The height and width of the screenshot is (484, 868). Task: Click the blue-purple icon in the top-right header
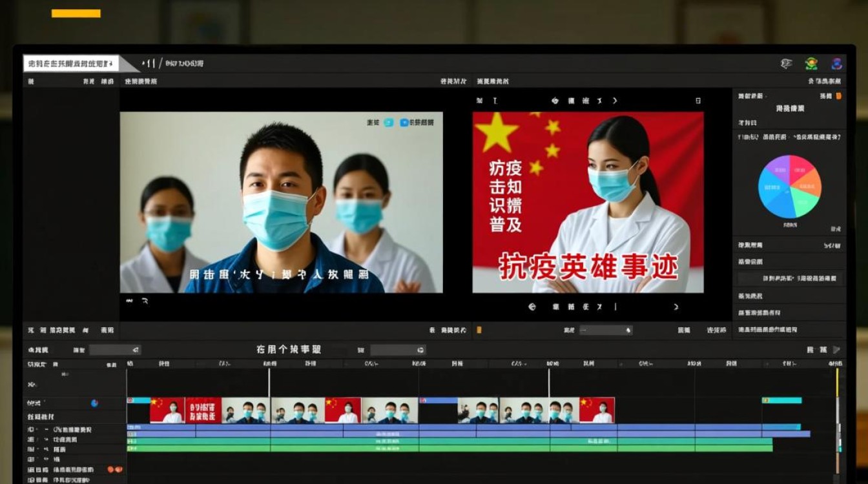pos(836,63)
